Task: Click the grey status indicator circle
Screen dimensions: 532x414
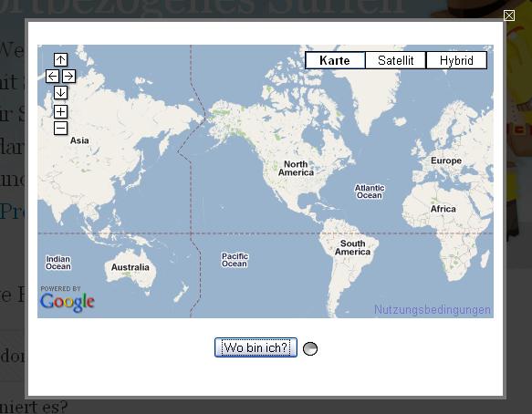Action: coord(310,349)
